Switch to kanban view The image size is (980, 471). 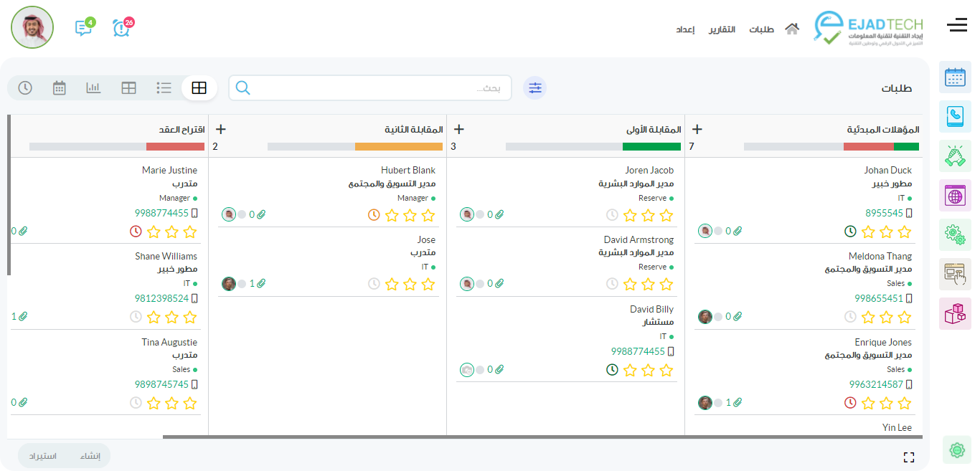coord(199,88)
